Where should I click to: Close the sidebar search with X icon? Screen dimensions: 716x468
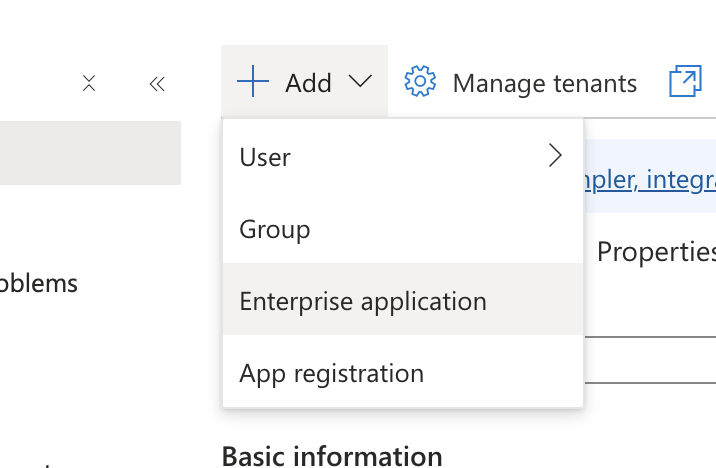pos(89,84)
